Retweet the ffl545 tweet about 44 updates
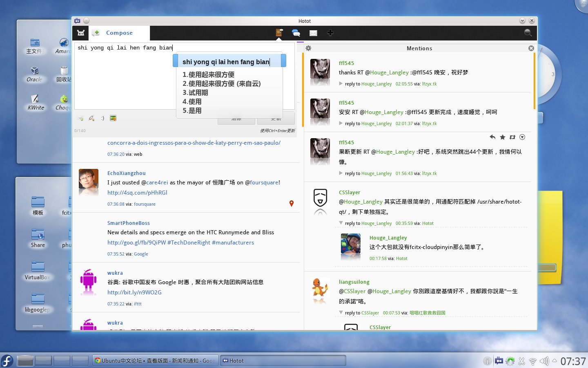Image resolution: width=588 pixels, height=368 pixels. [512, 137]
